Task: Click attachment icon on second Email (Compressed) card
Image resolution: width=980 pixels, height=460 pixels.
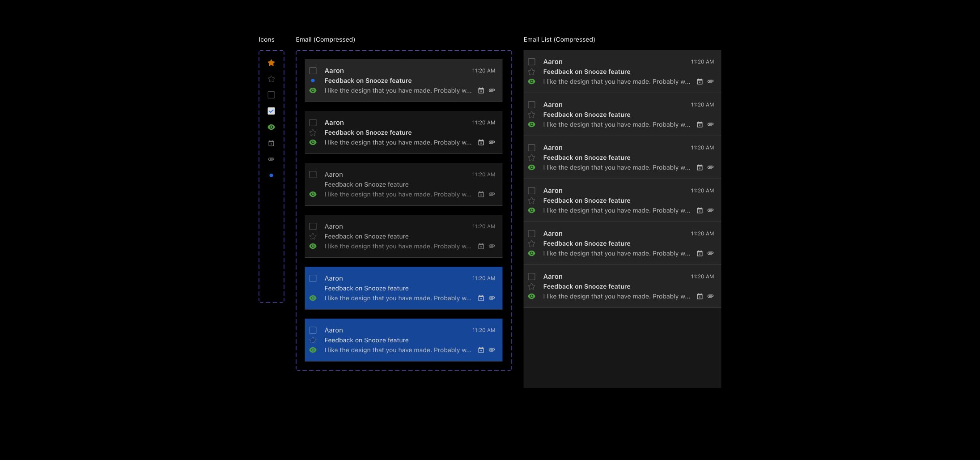Action: coord(492,142)
